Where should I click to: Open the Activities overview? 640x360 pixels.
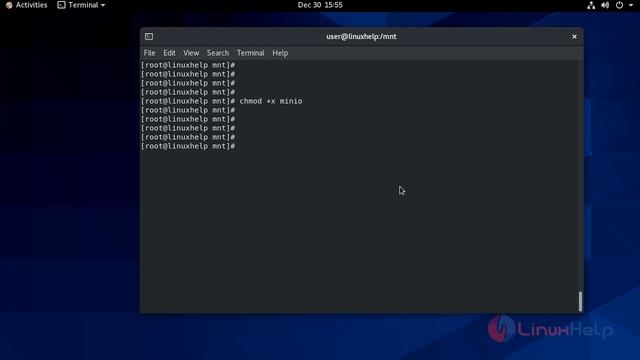tap(27, 5)
